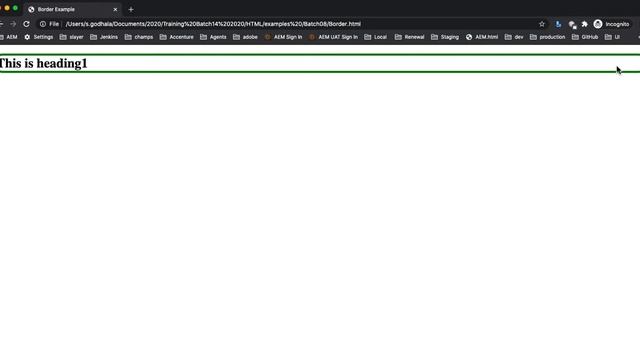The width and height of the screenshot is (640, 360).
Task: Open the champs bookmarks folder
Action: pos(139,37)
